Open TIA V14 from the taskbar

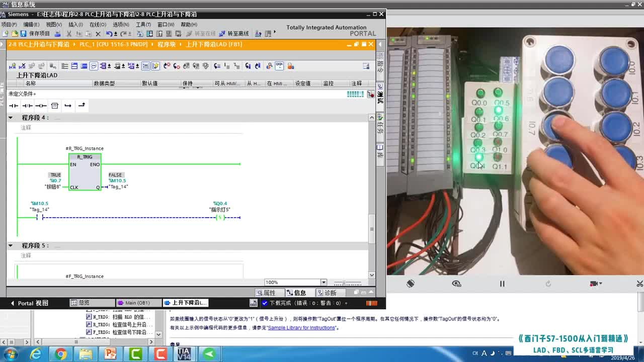click(185, 354)
